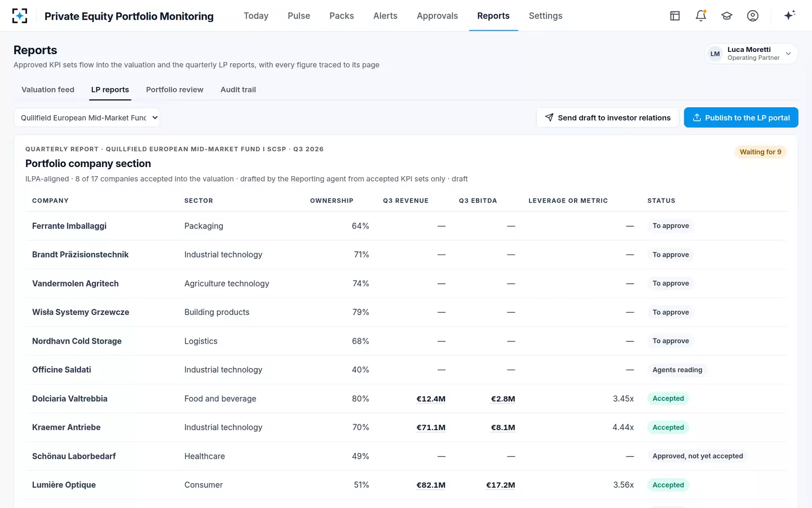The image size is (812, 508).
Task: Select the LP reports subtab
Action: 110,90
